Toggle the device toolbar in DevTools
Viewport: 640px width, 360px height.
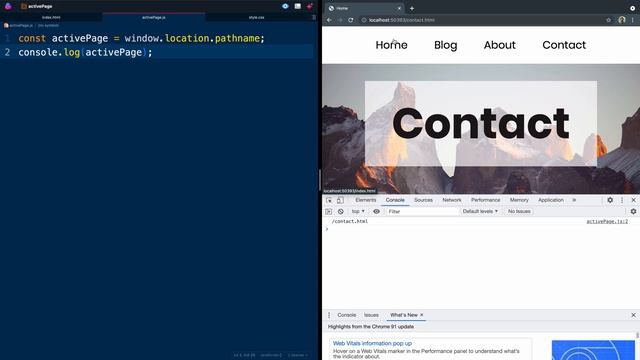pyautogui.click(x=340, y=200)
